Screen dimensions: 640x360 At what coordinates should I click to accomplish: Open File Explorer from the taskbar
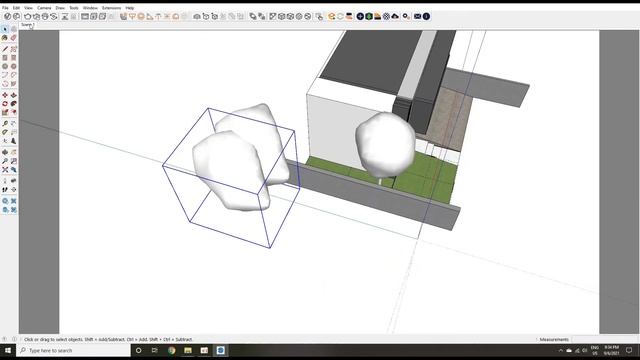point(188,350)
